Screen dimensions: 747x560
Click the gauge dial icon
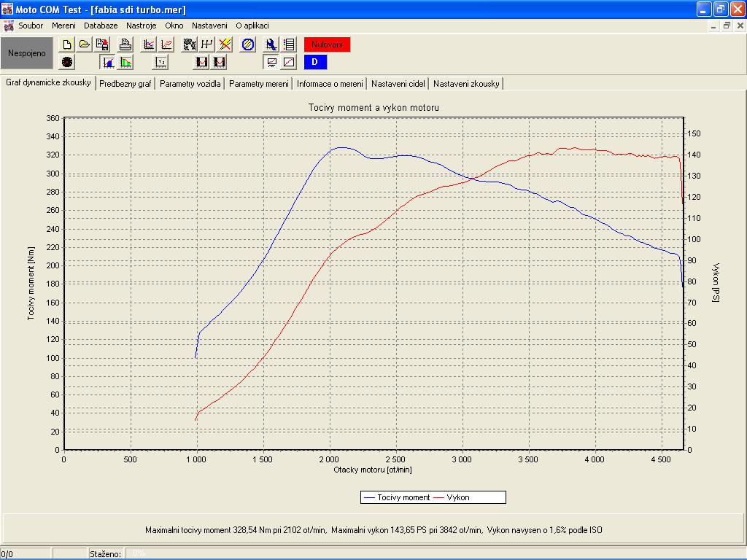[67, 62]
